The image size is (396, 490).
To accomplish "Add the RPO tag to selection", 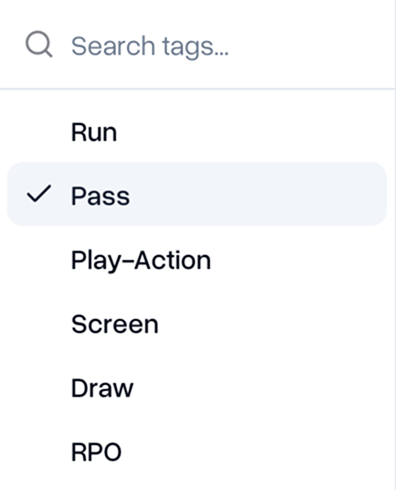I will [x=197, y=452].
